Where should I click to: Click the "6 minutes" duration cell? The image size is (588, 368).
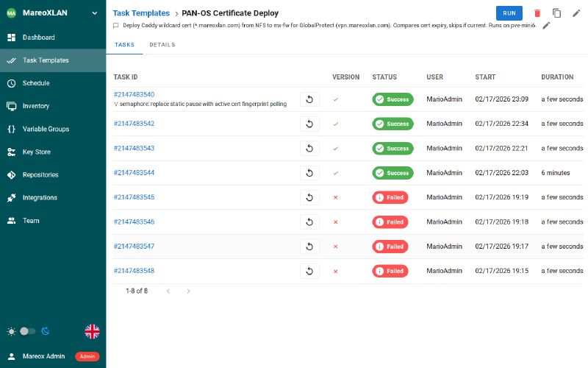click(x=556, y=173)
